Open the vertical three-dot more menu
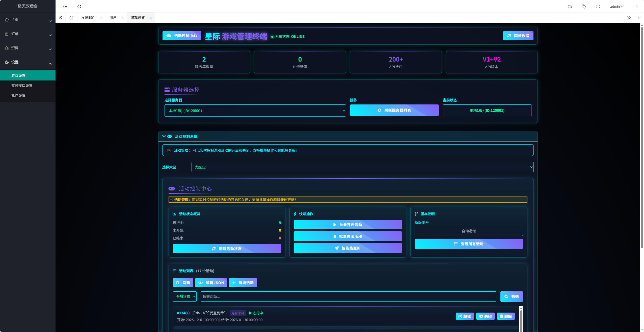Image resolution: width=644 pixels, height=332 pixels. 637,7
